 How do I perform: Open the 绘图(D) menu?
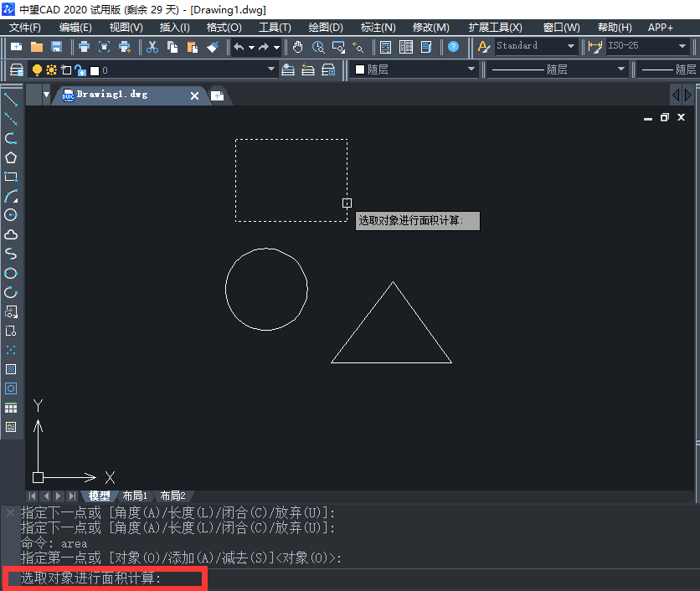(x=326, y=28)
